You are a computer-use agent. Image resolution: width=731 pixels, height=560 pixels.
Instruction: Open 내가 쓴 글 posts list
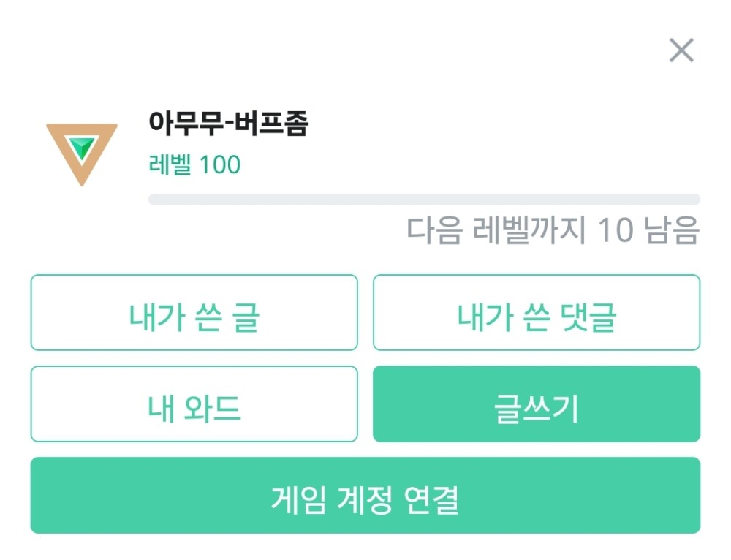pyautogui.click(x=194, y=313)
